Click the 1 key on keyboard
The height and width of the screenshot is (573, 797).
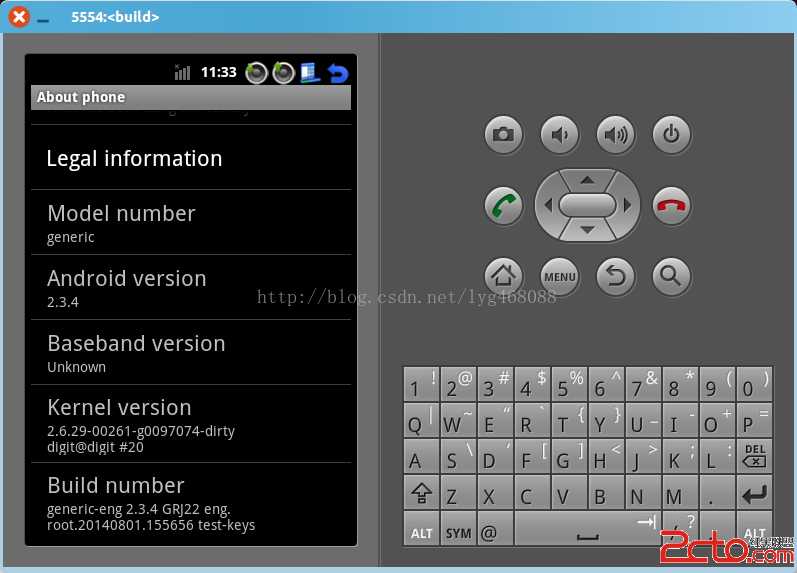coord(421,384)
